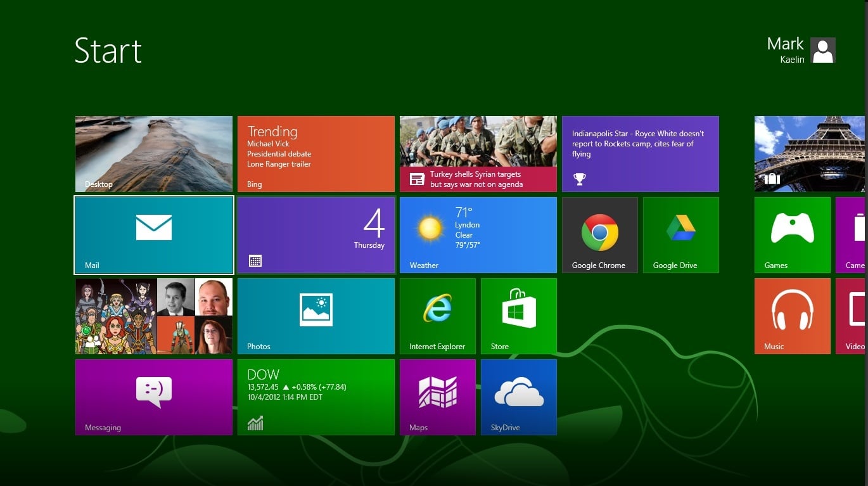The width and height of the screenshot is (868, 486).
Task: Click the chart icon in finance tile
Action: tap(255, 423)
